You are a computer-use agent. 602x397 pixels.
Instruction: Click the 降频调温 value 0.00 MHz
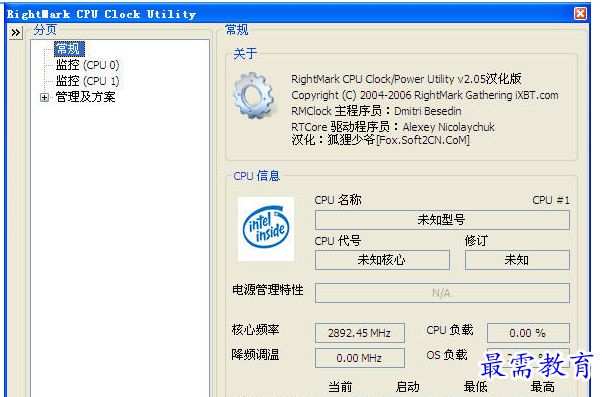click(x=359, y=358)
